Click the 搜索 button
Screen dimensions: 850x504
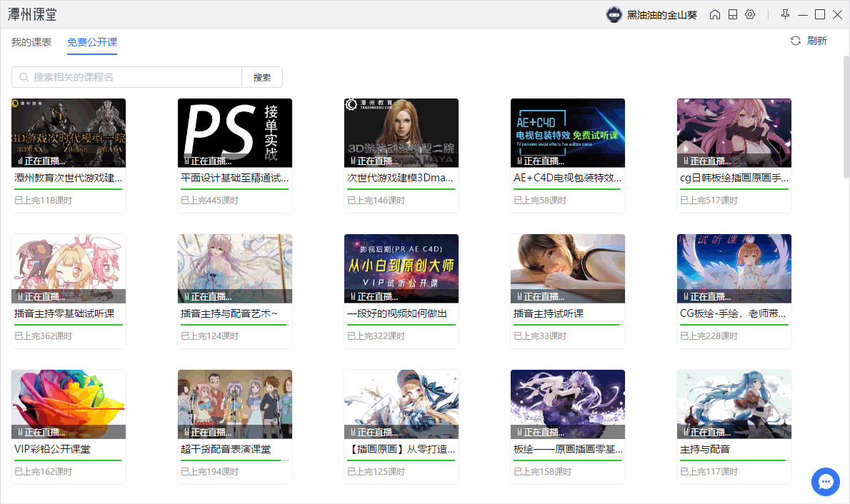click(x=262, y=77)
